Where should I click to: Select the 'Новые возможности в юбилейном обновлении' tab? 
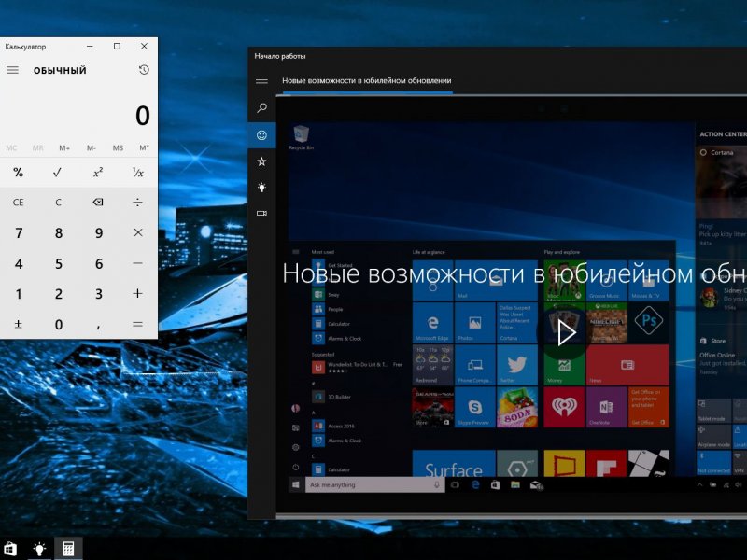click(x=366, y=80)
